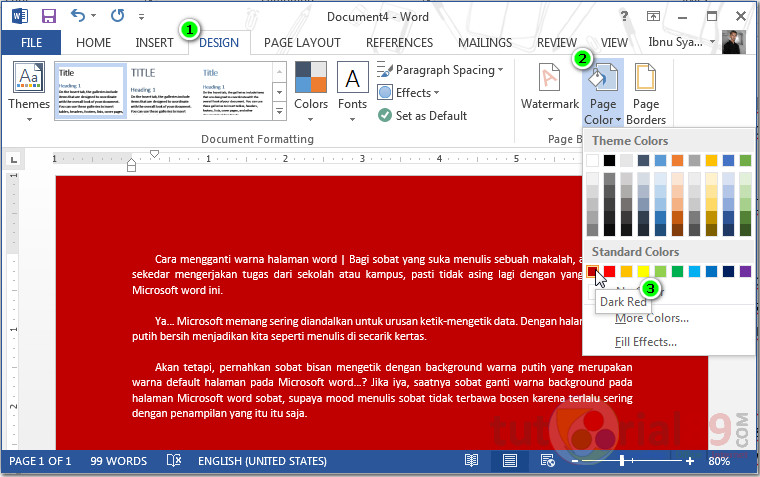Choose the Green standard color swatch
This screenshot has height=477, width=760.
677,271
